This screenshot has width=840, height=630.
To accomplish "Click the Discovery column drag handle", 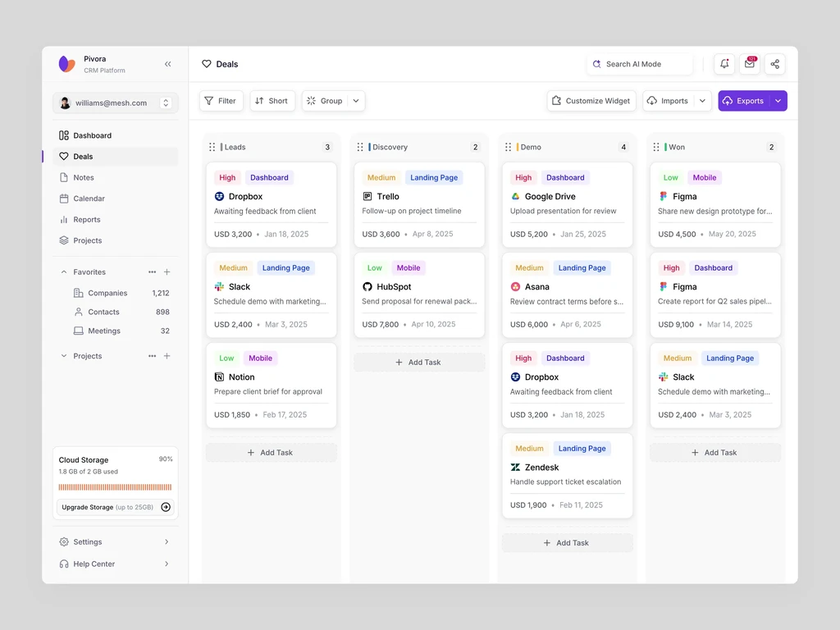I will pyautogui.click(x=360, y=147).
